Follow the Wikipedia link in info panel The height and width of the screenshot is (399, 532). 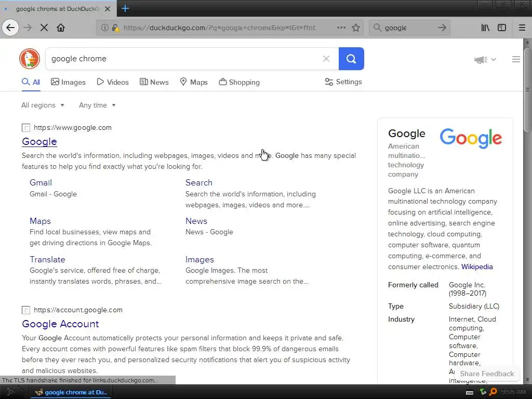(x=477, y=267)
